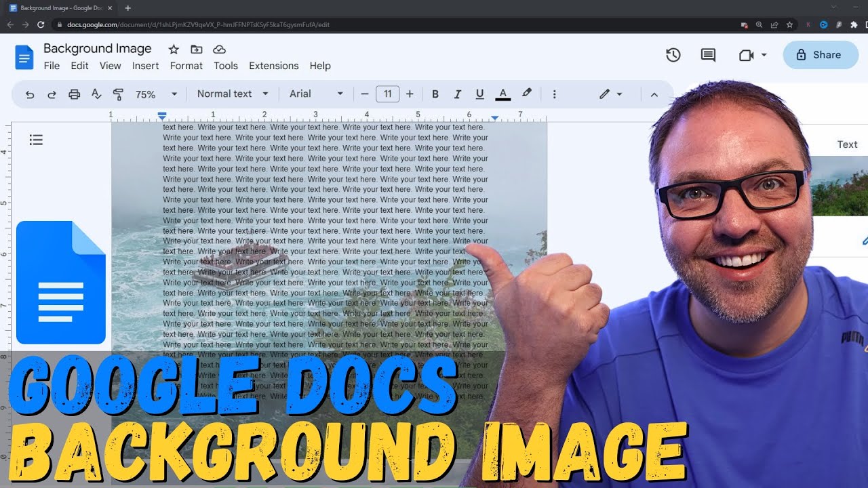The height and width of the screenshot is (488, 868).
Task: Open the Help menu
Action: (320, 66)
